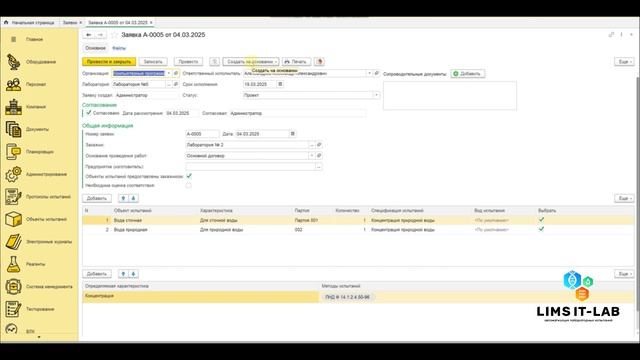The width and height of the screenshot is (640, 360).
Task: Switch to the Файлы form tab
Action: [119, 48]
